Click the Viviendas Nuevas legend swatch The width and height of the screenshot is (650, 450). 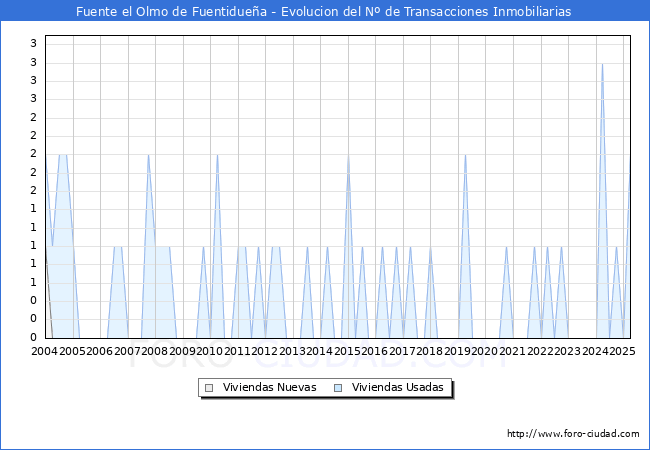[209, 388]
